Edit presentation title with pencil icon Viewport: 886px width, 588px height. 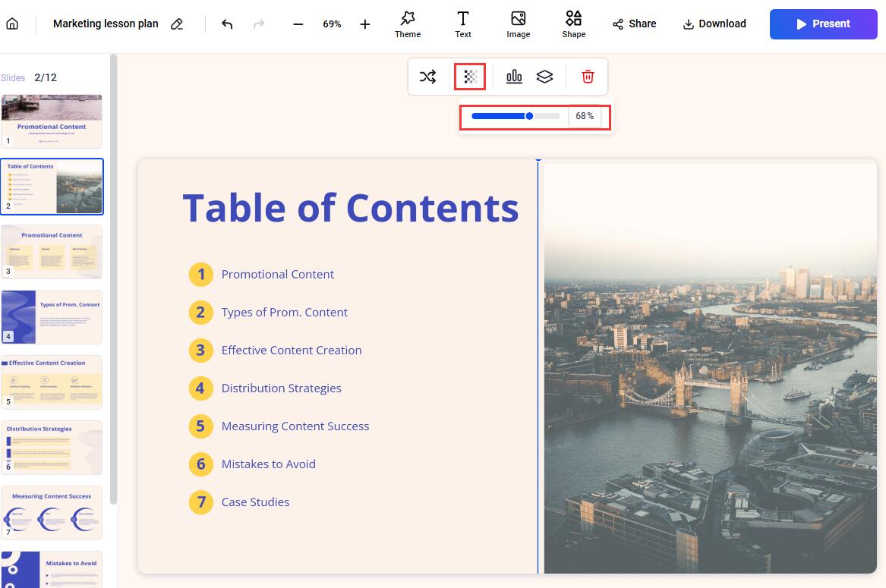pyautogui.click(x=177, y=24)
